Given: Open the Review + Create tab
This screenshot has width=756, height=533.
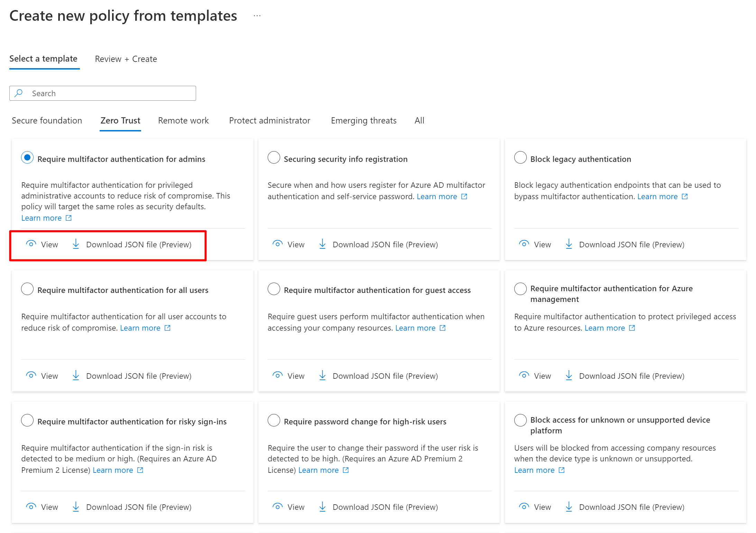Looking at the screenshot, I should pos(126,59).
